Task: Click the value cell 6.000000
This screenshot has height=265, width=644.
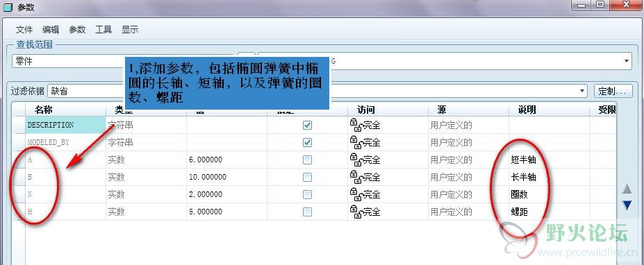Action: pos(226,160)
